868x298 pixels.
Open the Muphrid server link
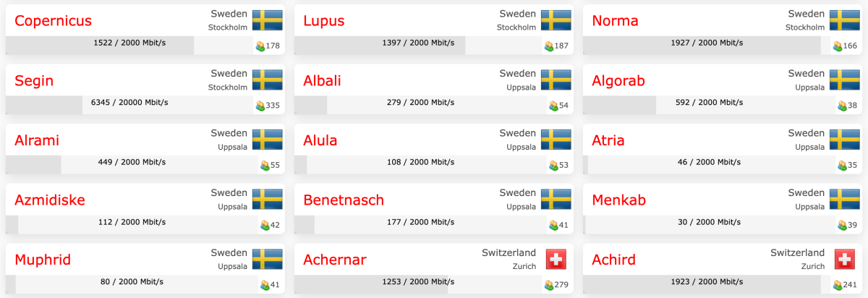tap(43, 260)
